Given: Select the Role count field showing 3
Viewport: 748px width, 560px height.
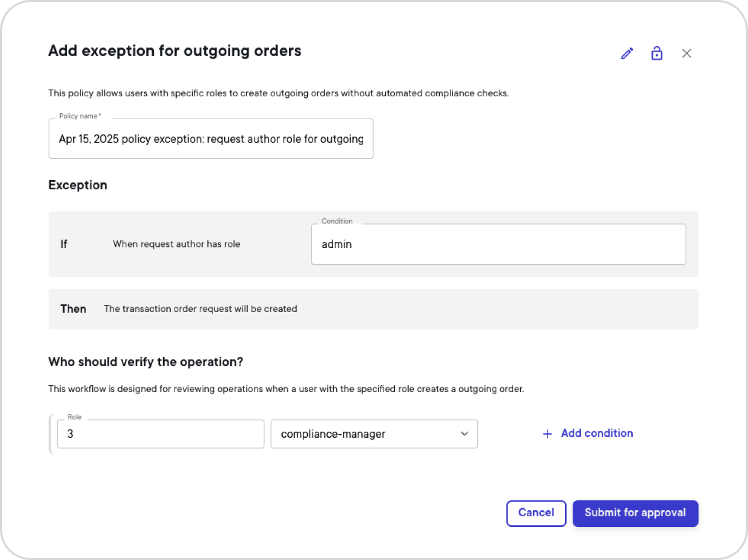Looking at the screenshot, I should (x=161, y=434).
